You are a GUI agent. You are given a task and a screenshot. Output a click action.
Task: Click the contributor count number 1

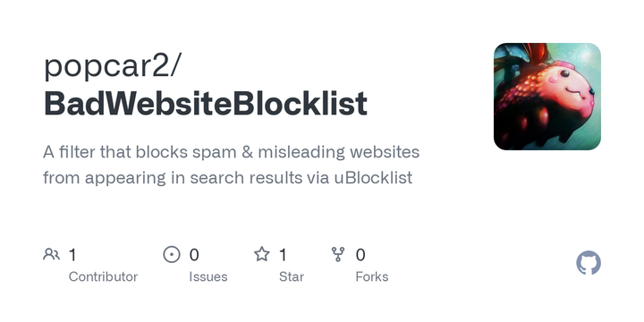tap(72, 255)
